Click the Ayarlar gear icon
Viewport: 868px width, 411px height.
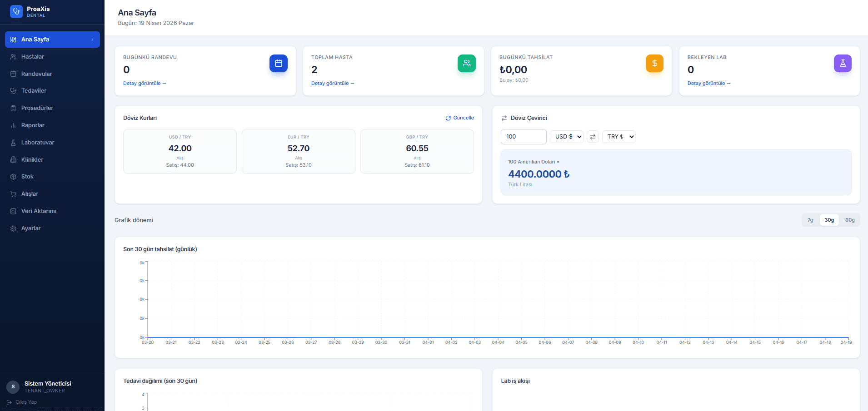[13, 228]
